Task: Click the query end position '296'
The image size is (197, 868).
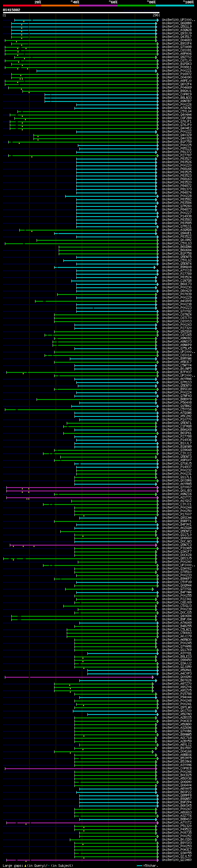Action: pyautogui.click(x=155, y=15)
